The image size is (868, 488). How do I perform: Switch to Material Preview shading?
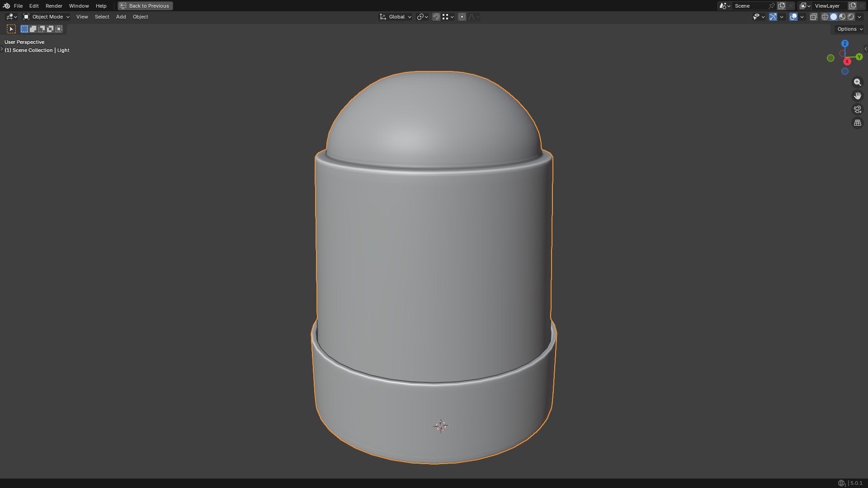click(842, 17)
